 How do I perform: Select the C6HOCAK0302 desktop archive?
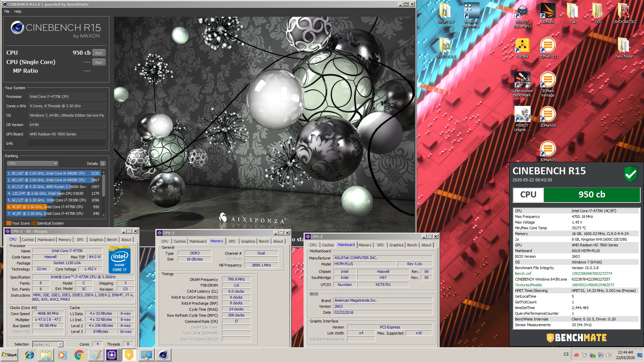coord(624,13)
